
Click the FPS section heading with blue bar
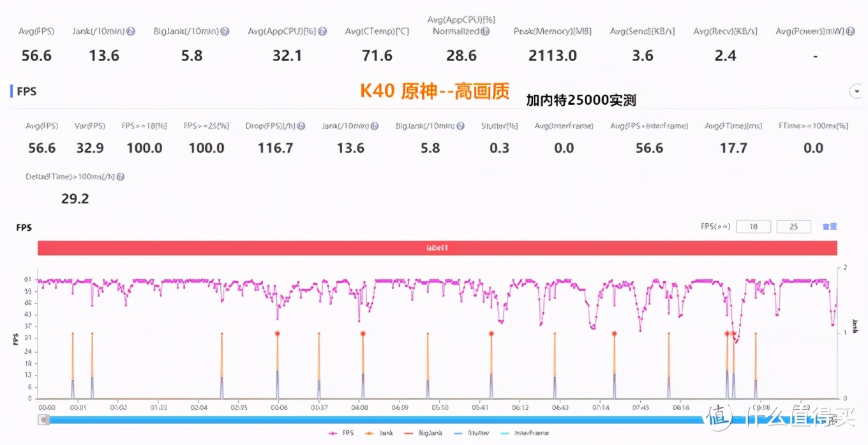(23, 91)
